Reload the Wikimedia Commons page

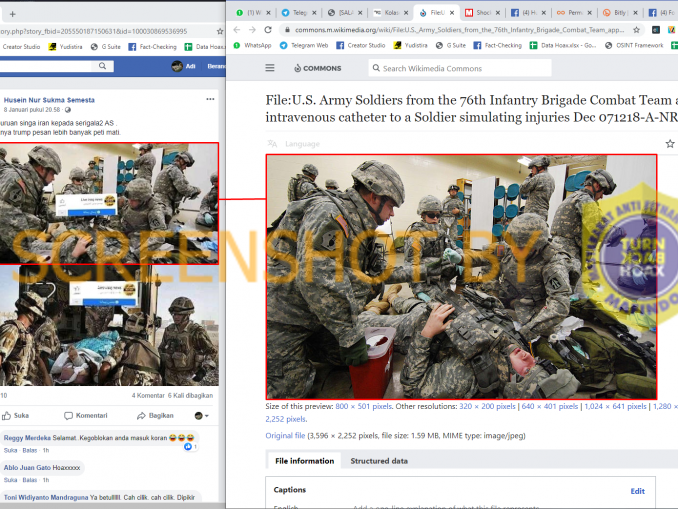pos(268,30)
